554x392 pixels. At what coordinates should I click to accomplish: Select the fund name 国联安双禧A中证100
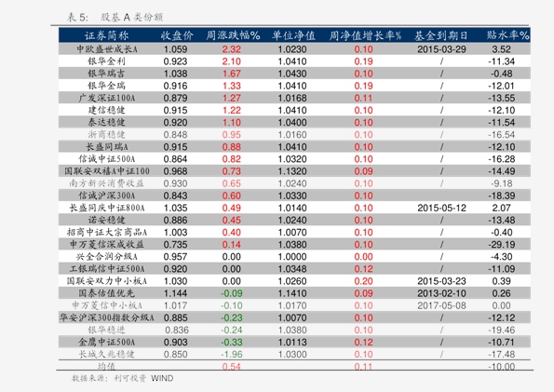[x=107, y=171]
